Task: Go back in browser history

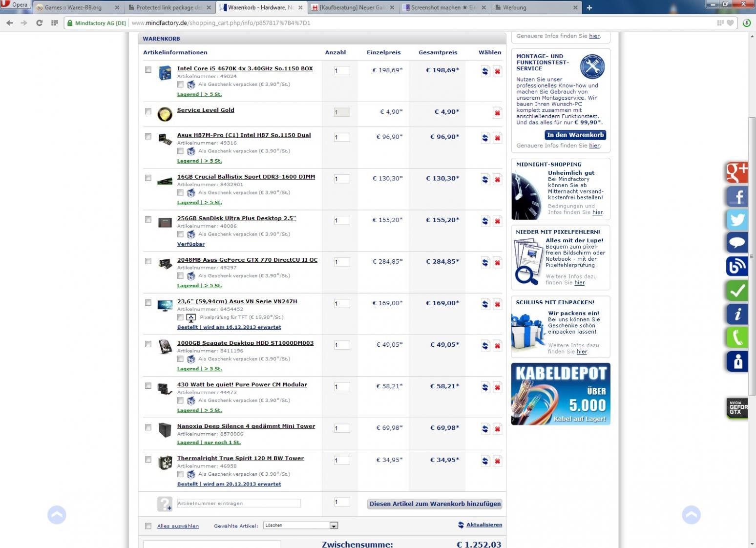Action: point(9,22)
